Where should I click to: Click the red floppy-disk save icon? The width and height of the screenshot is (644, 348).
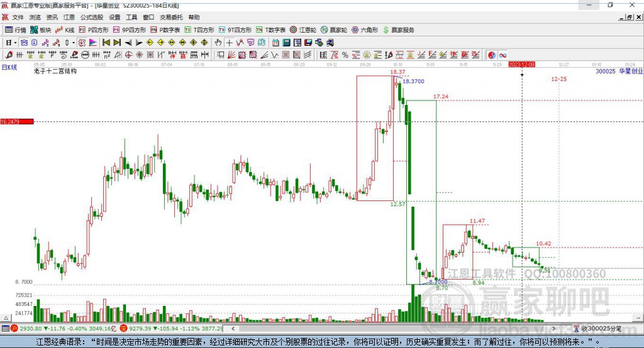(x=308, y=43)
